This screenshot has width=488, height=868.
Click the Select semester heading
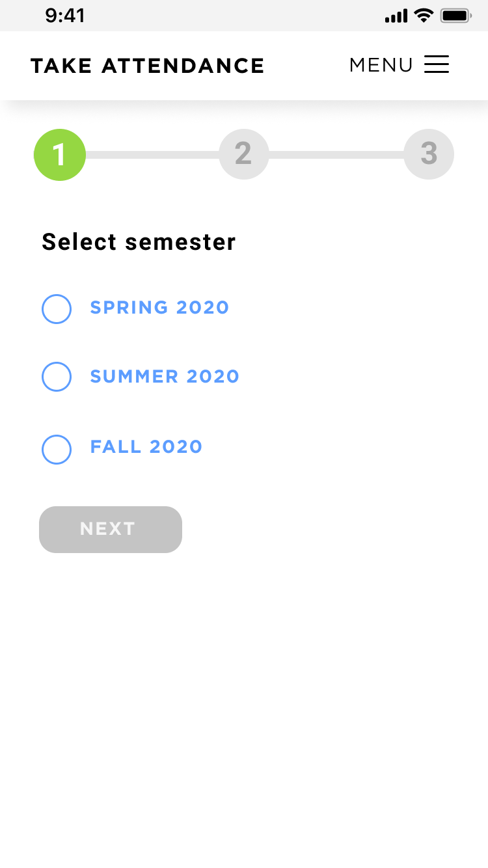point(139,242)
